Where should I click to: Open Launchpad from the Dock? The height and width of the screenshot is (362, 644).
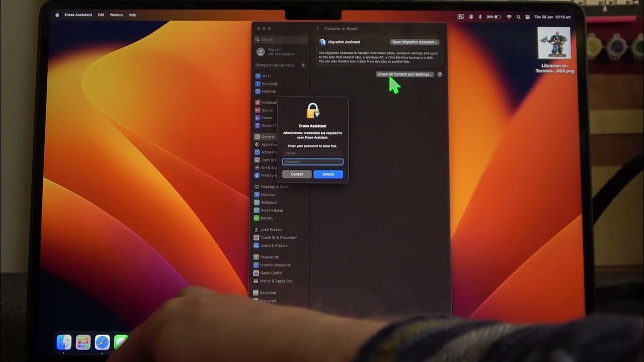click(83, 342)
